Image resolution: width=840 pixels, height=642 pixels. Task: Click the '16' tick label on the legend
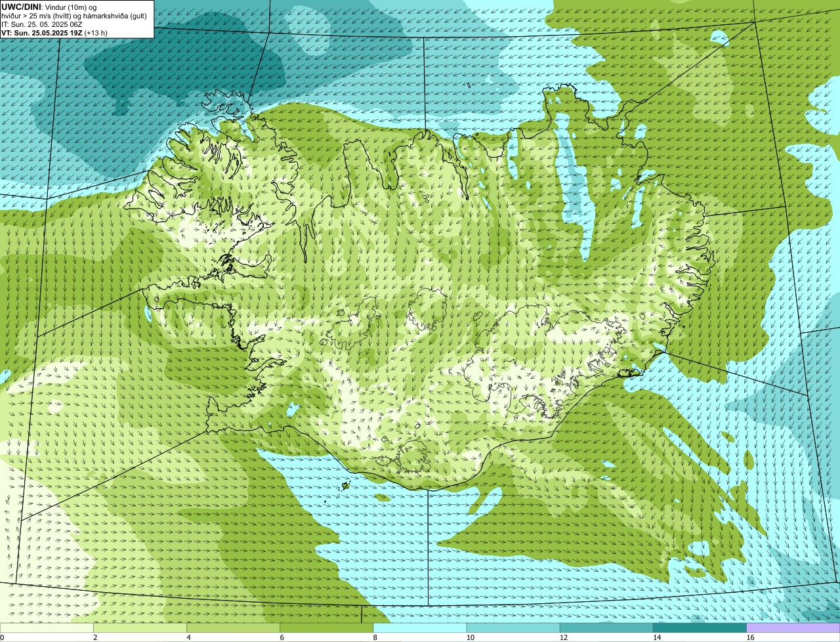pos(750,637)
